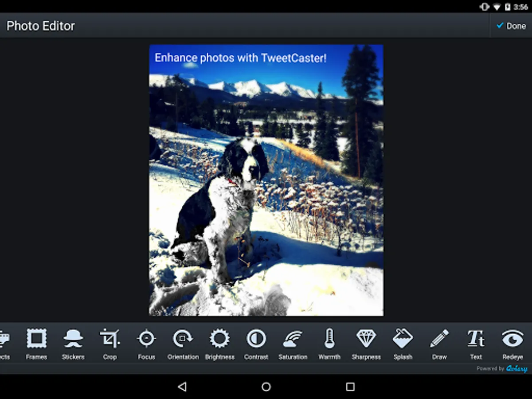Tap 'Enhance photos with TweetCaster!' caption
The height and width of the screenshot is (399, 532).
point(241,58)
